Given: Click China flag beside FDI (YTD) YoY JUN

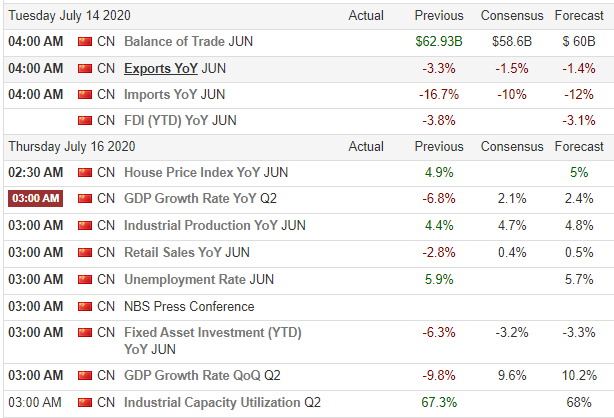Looking at the screenshot, I should [84, 121].
